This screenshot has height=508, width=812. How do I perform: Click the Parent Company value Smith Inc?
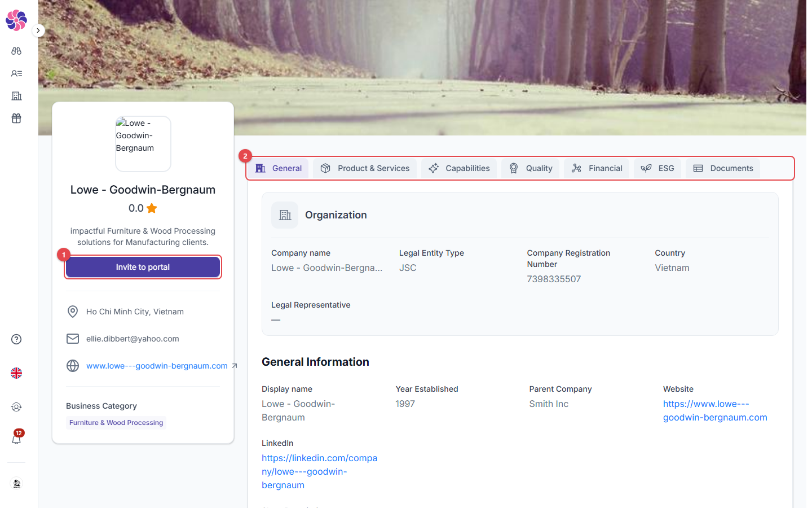coord(549,404)
